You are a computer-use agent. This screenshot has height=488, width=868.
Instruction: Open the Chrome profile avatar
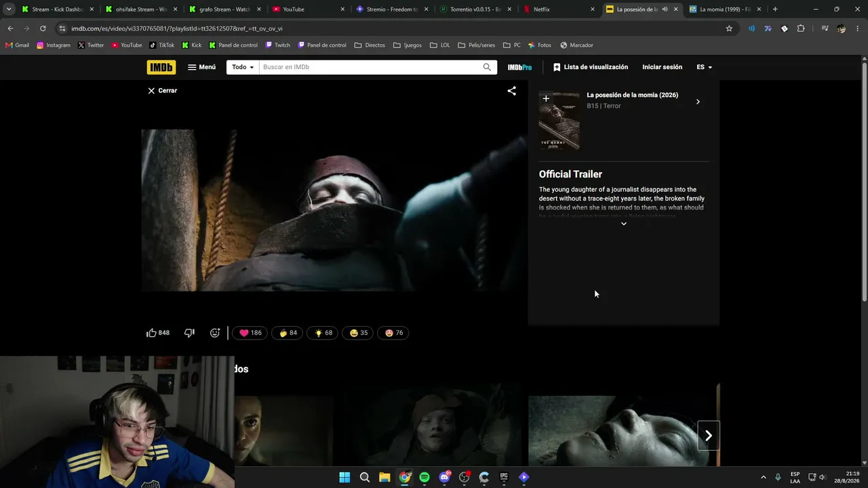841,28
